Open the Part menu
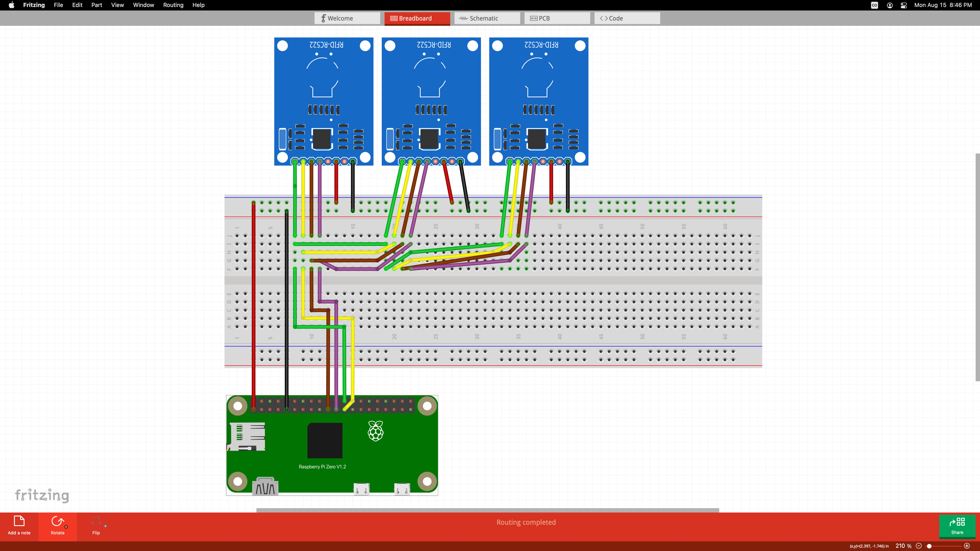The width and height of the screenshot is (980, 551). coord(97,5)
